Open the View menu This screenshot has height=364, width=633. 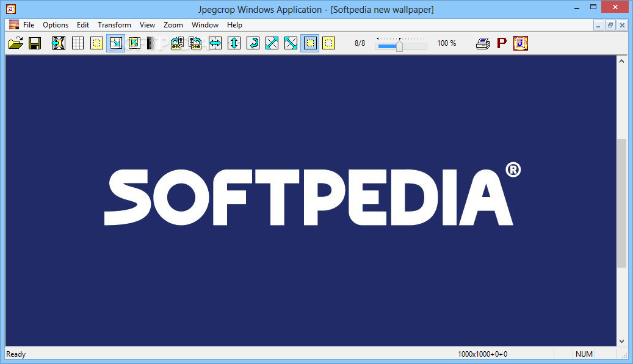[x=147, y=25]
